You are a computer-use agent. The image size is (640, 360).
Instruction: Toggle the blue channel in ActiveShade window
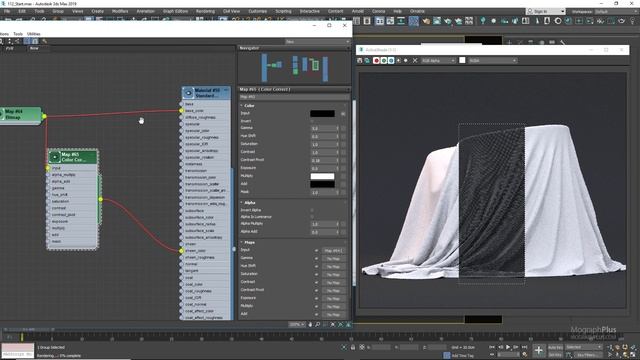pos(391,60)
